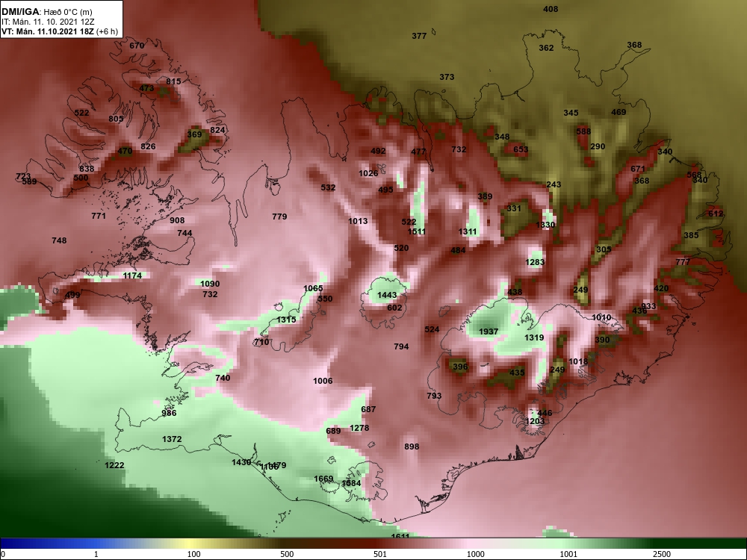Click the map value '1006'
The height and width of the screenshot is (560, 747).
click(323, 381)
